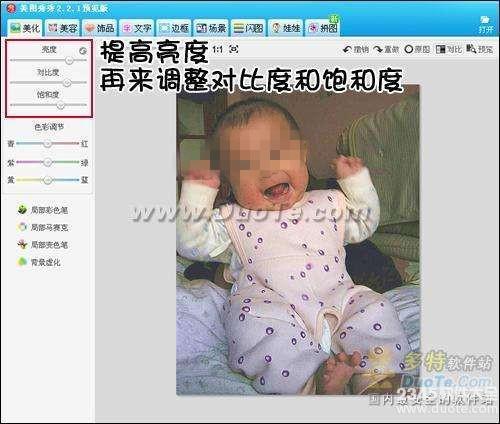Click the 背景虚化 blur tool icon

[x=22, y=262]
